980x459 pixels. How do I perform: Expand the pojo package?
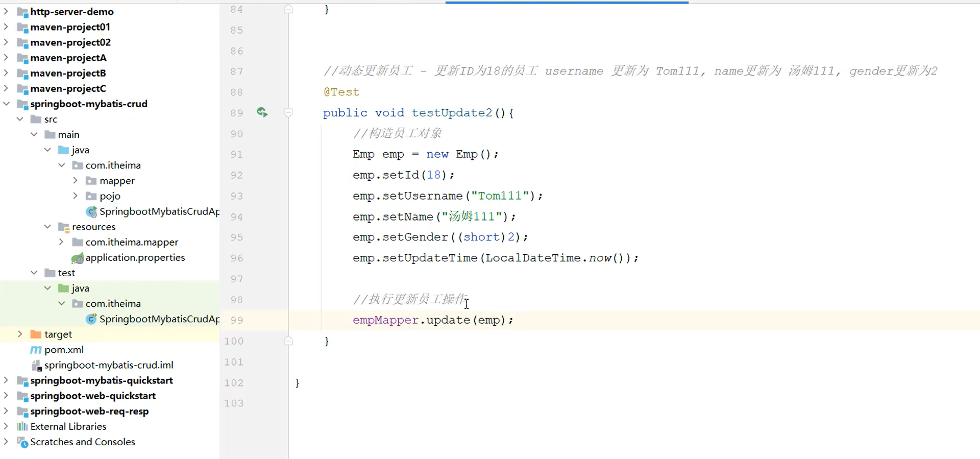point(75,196)
